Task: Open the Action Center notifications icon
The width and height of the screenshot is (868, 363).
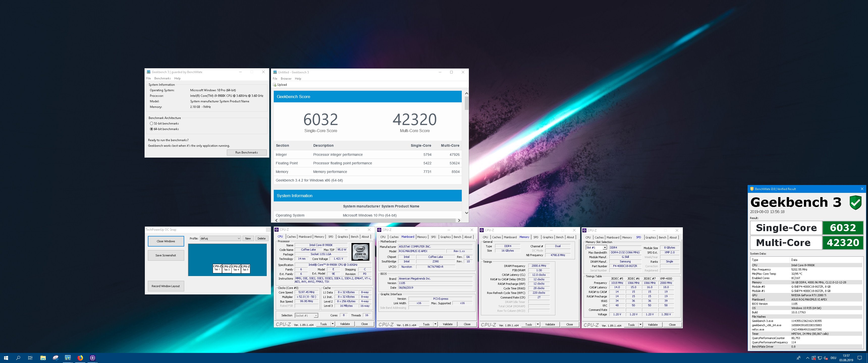Action: pos(860,358)
